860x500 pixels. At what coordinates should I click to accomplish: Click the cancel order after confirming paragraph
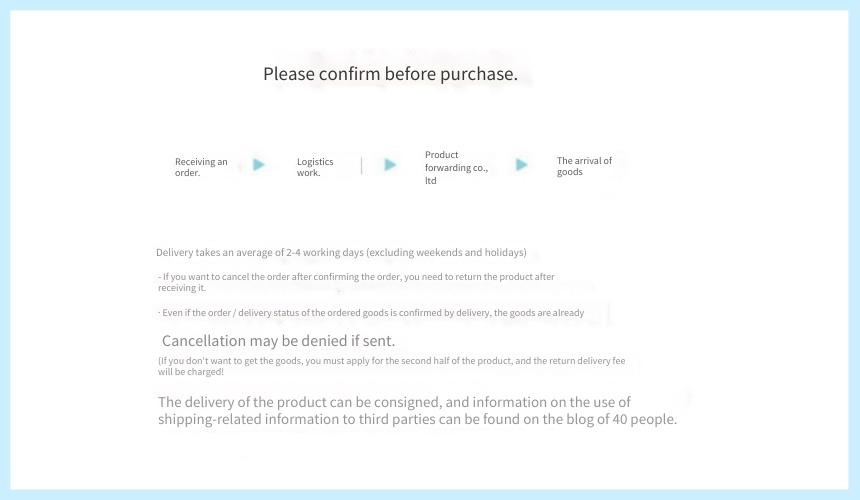click(356, 282)
